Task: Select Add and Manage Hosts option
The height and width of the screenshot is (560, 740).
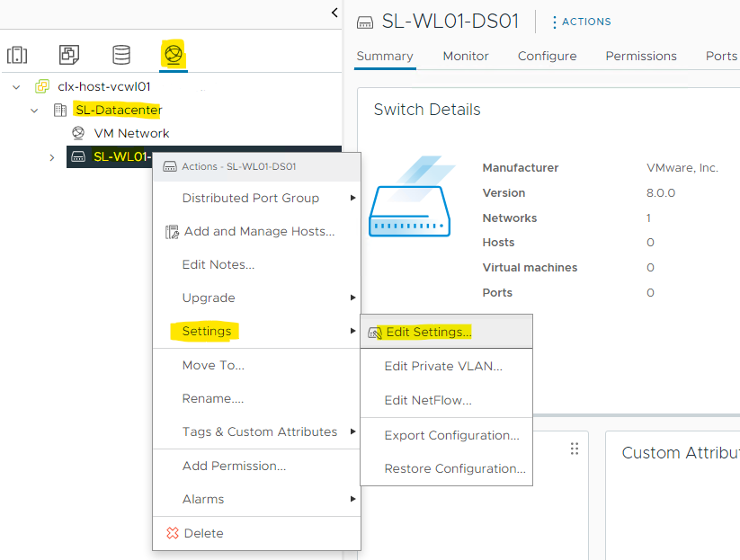Action: tap(259, 231)
